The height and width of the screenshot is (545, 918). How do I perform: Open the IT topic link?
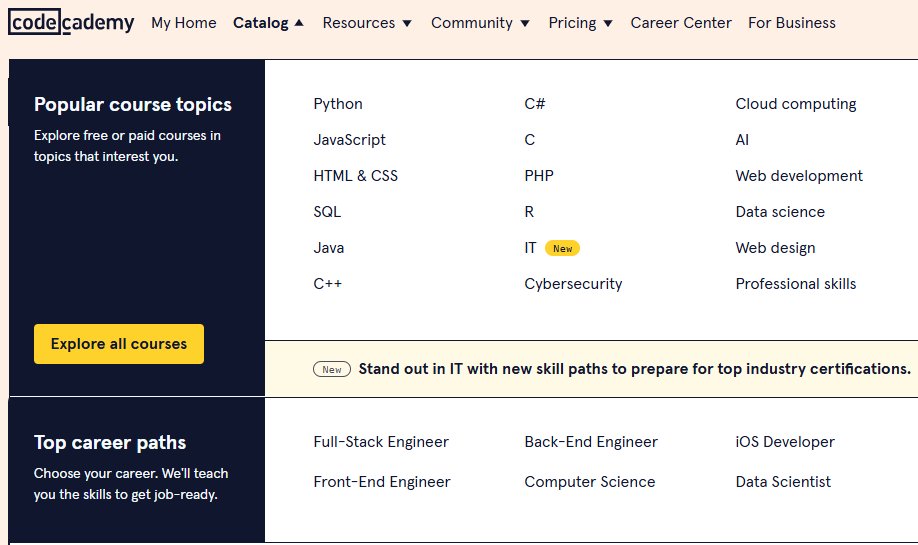[530, 248]
